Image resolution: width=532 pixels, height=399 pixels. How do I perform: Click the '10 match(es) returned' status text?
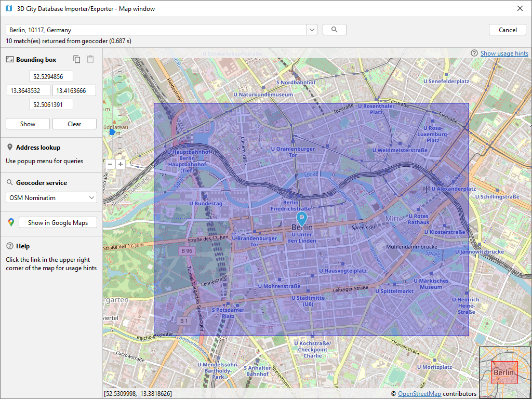pos(69,41)
